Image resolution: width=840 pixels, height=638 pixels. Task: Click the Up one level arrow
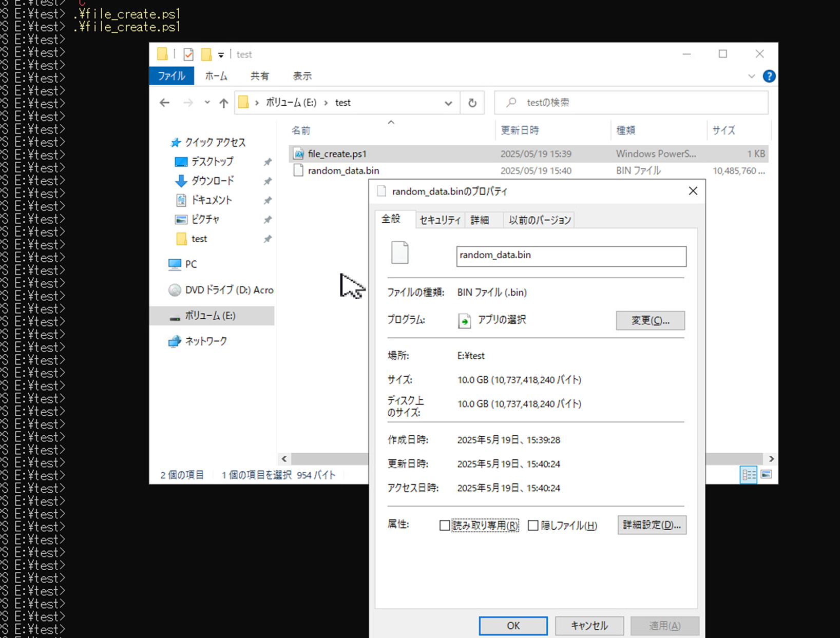223,103
